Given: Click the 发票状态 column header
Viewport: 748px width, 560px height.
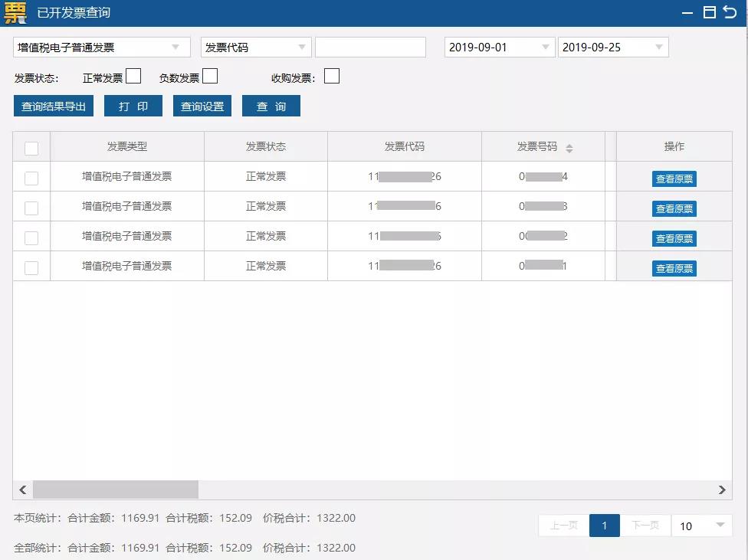Looking at the screenshot, I should 266,146.
